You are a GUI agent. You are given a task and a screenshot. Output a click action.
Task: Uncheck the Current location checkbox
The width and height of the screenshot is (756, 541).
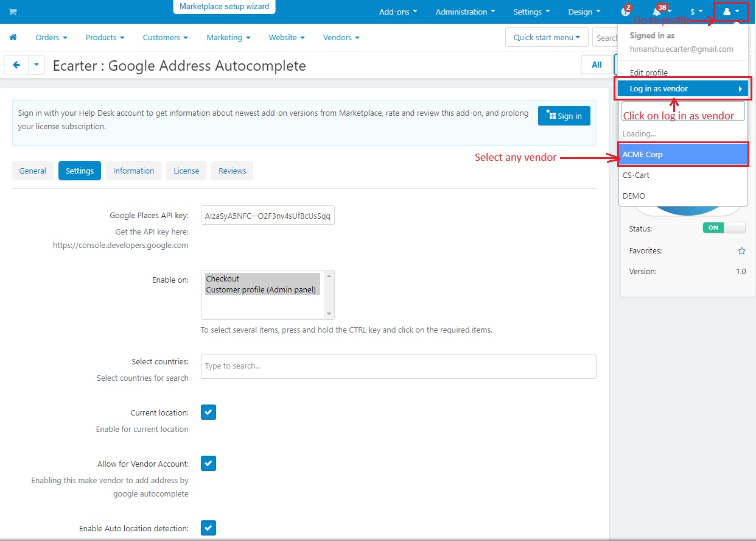coord(208,412)
